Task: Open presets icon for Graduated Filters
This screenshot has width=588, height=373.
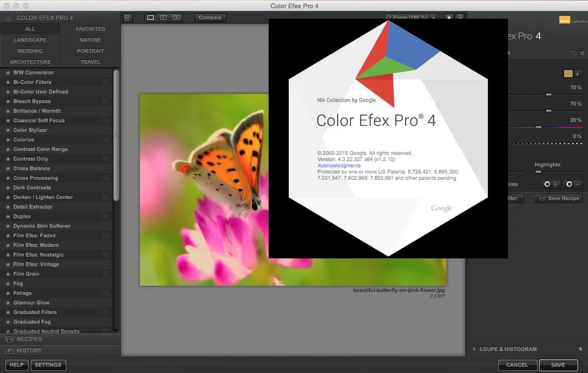Action: coord(106,313)
